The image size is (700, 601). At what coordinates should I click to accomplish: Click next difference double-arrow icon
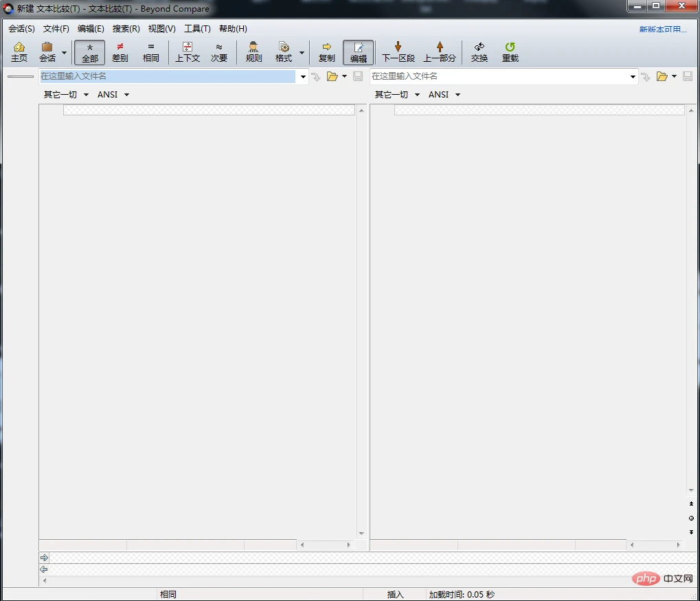click(x=691, y=532)
